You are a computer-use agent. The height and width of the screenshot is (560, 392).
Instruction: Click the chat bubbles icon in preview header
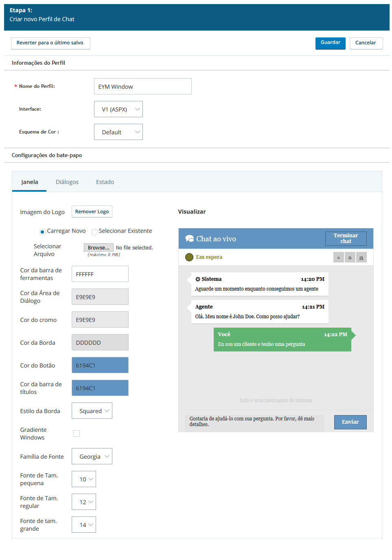(190, 238)
